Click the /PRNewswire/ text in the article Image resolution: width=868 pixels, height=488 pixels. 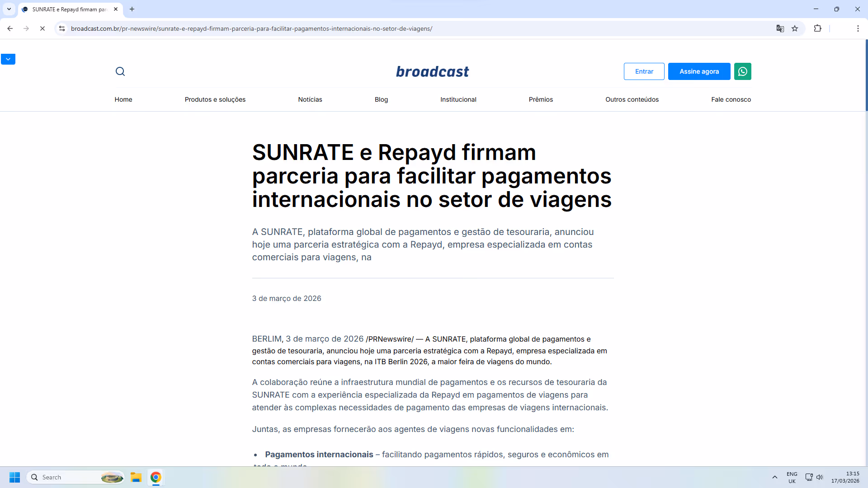[390, 339]
